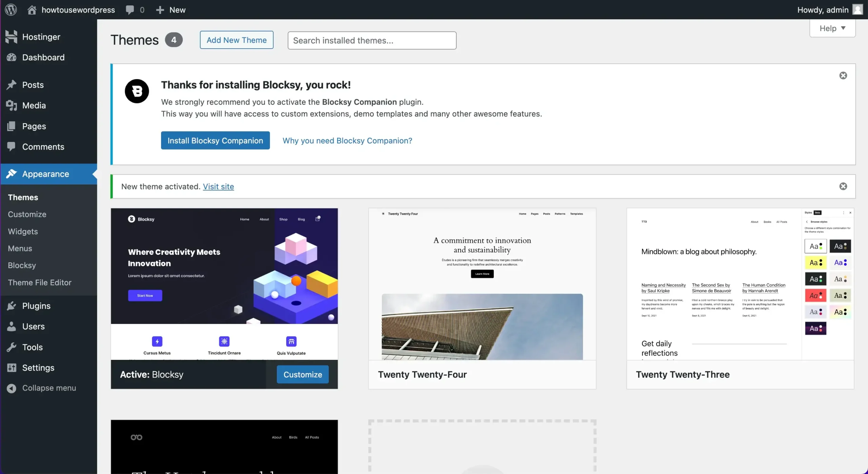Click the Posts pin icon
This screenshot has height=474, width=868.
coord(11,85)
